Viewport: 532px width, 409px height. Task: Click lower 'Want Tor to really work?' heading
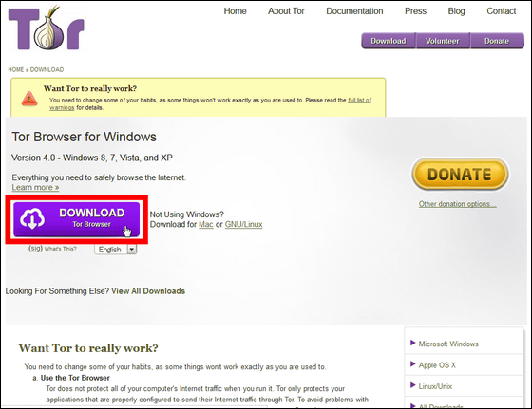point(88,348)
